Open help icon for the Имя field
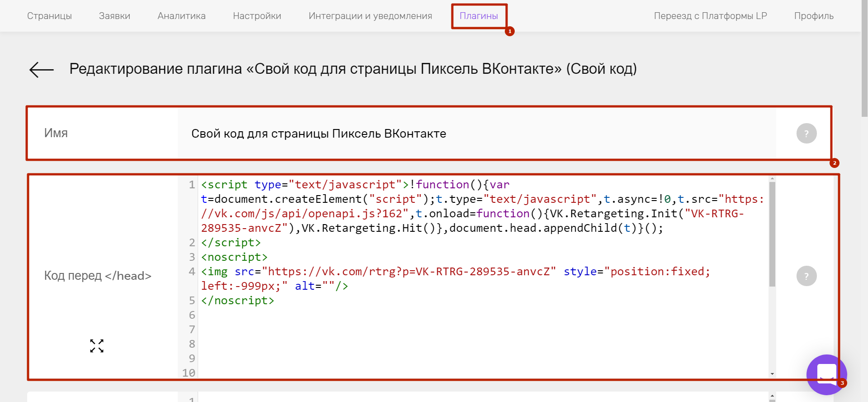The height and width of the screenshot is (402, 868). (x=806, y=134)
